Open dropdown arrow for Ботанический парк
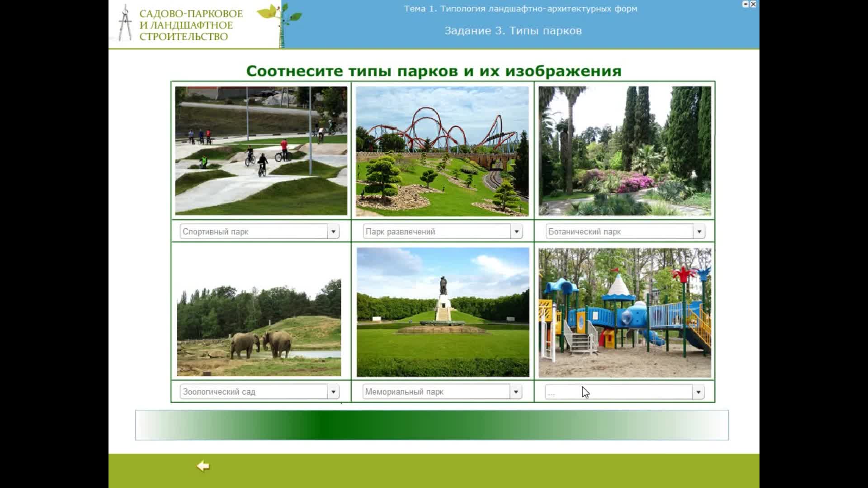The height and width of the screenshot is (488, 868). (699, 232)
